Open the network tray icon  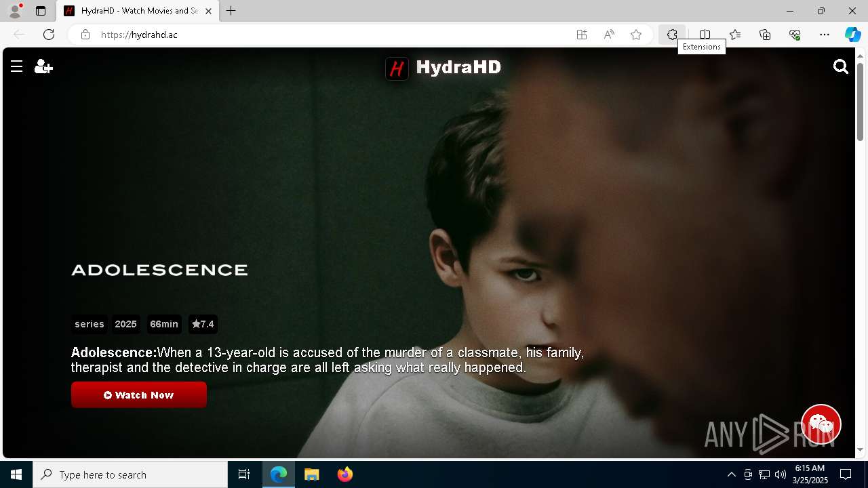(764, 474)
